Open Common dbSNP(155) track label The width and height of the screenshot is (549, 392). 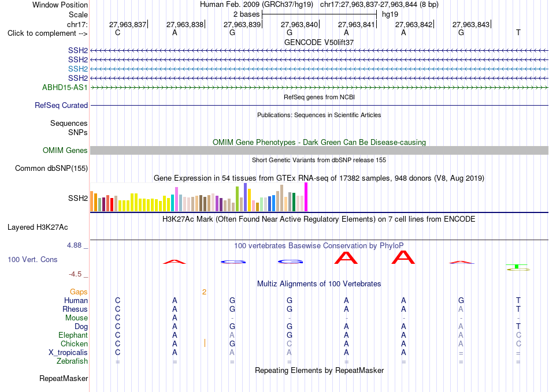[x=51, y=168]
